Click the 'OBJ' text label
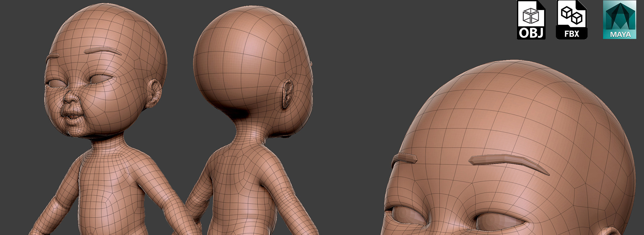644x235 pixels. point(531,33)
